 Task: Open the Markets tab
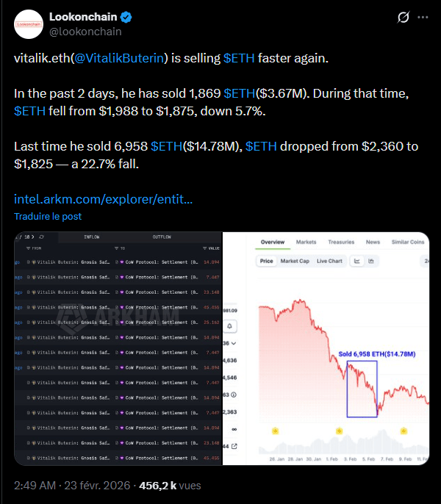(x=306, y=242)
